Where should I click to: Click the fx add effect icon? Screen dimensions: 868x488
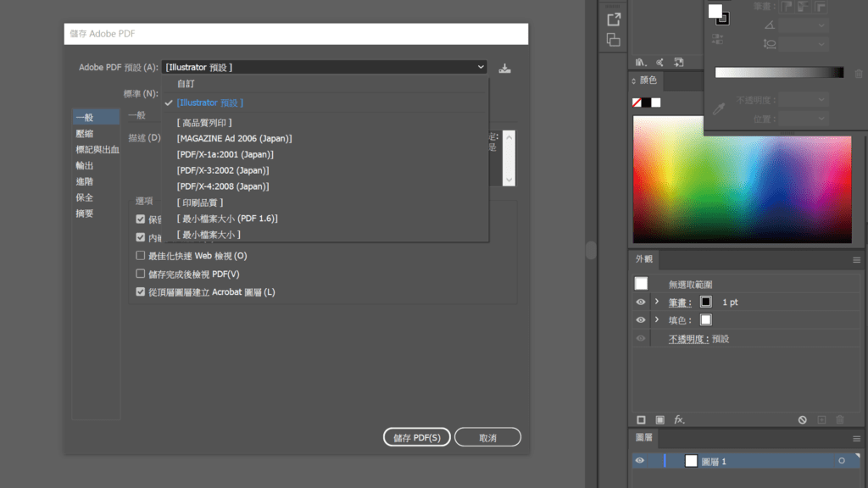click(679, 419)
